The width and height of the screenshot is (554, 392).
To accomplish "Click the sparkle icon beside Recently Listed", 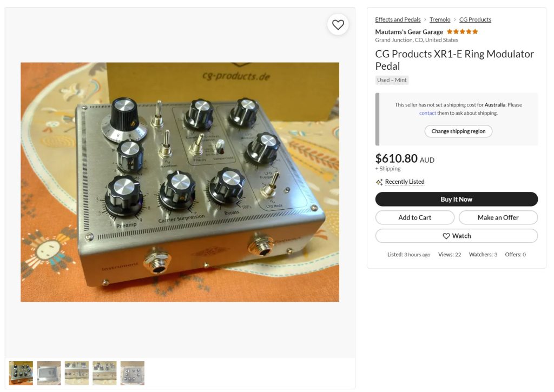I will (x=379, y=182).
